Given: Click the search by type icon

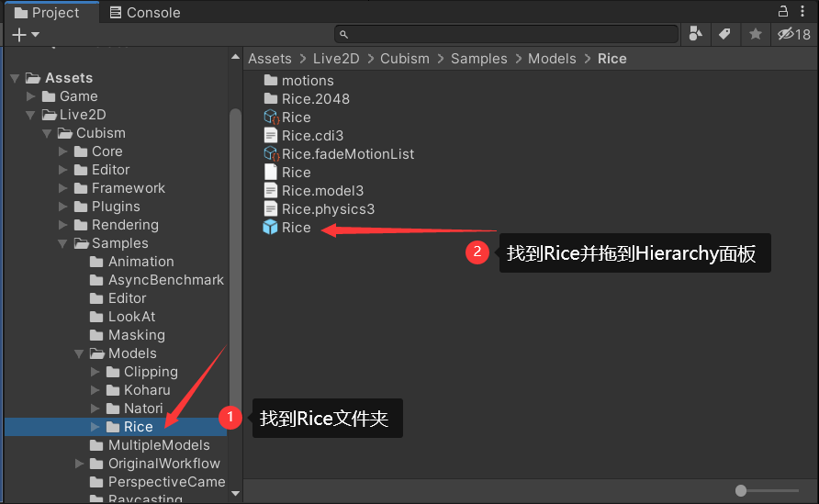Looking at the screenshot, I should tap(695, 34).
